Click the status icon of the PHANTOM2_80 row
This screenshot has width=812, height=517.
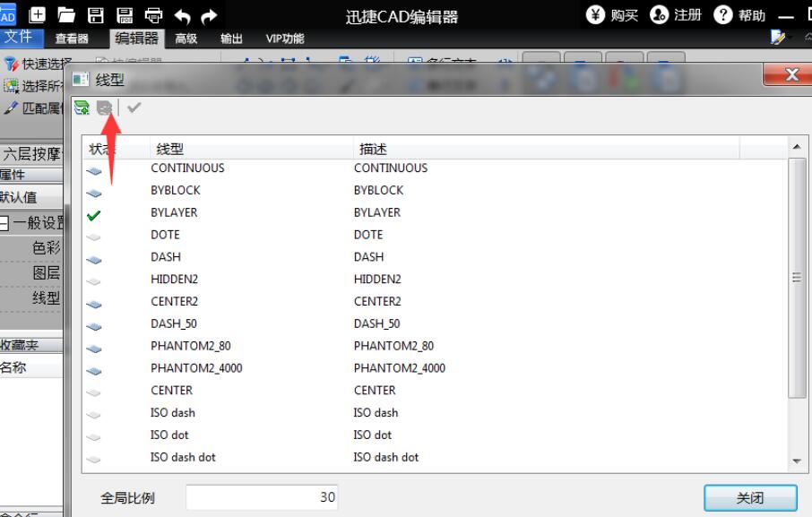click(94, 349)
